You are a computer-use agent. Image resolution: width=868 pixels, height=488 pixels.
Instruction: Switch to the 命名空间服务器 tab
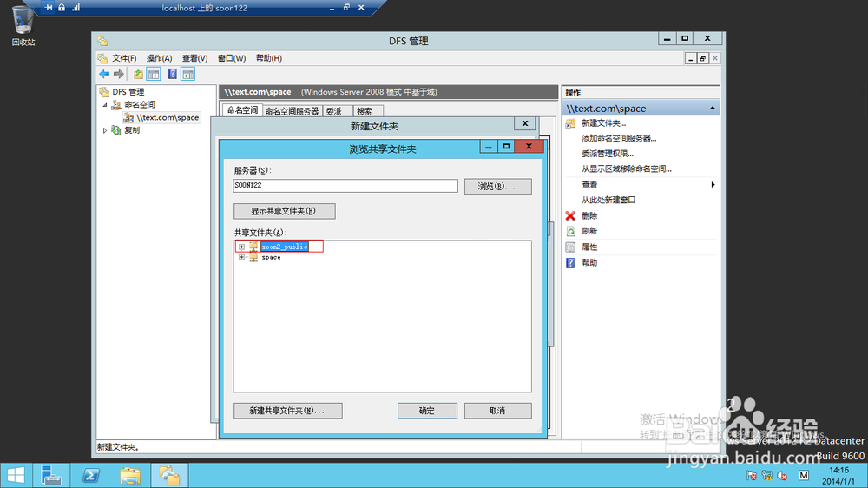coord(292,111)
